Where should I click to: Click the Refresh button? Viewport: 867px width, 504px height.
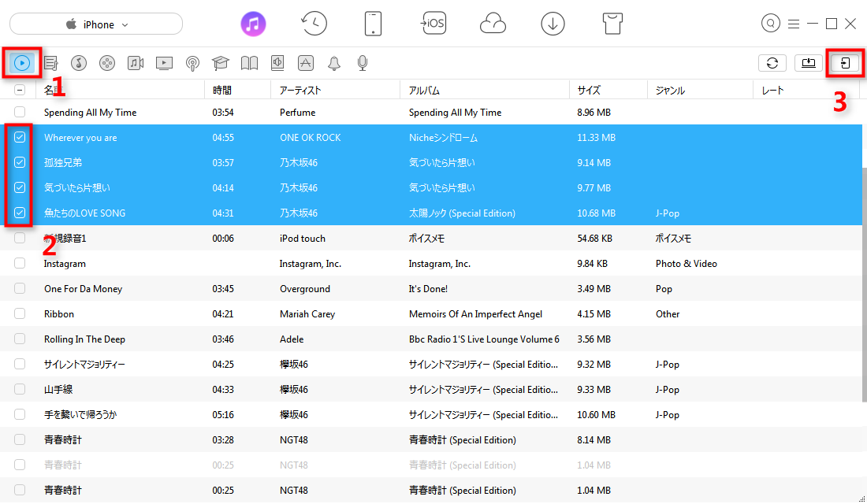(x=772, y=63)
